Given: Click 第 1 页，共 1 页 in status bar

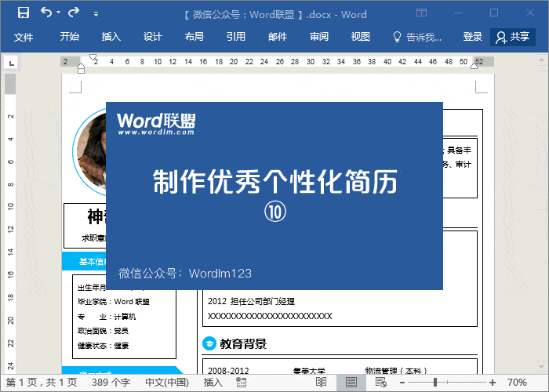Looking at the screenshot, I should click(x=42, y=383).
